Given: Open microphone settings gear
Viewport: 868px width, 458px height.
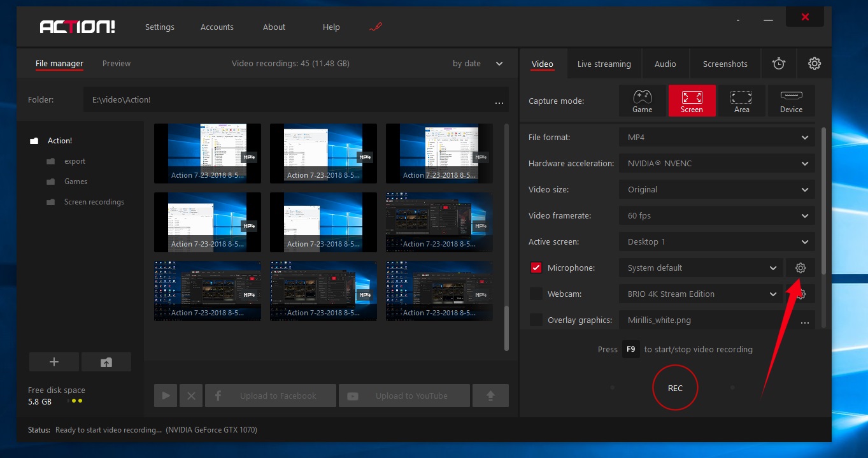Looking at the screenshot, I should (800, 268).
